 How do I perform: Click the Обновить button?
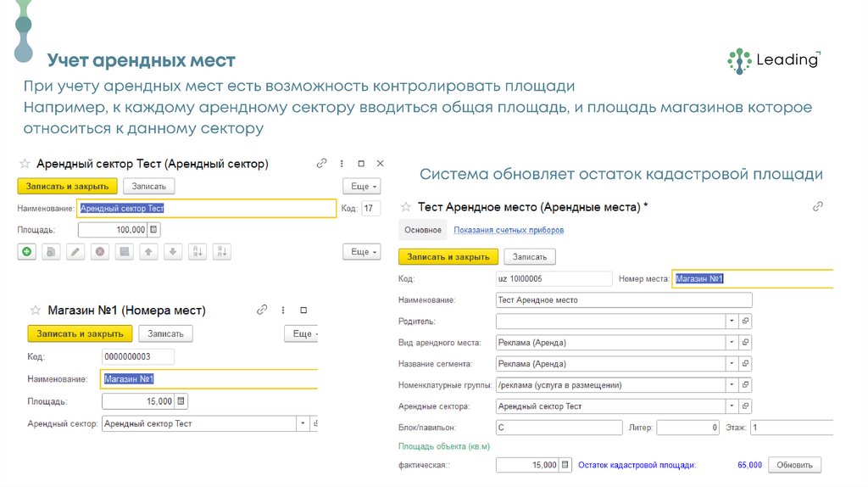[x=794, y=465]
